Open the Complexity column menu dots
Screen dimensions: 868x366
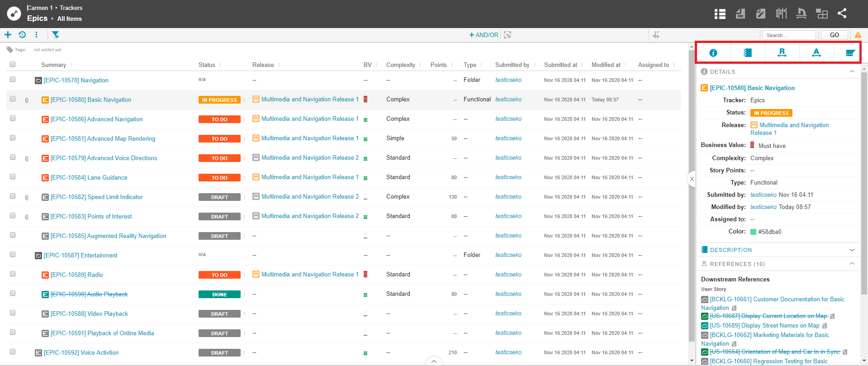point(420,65)
